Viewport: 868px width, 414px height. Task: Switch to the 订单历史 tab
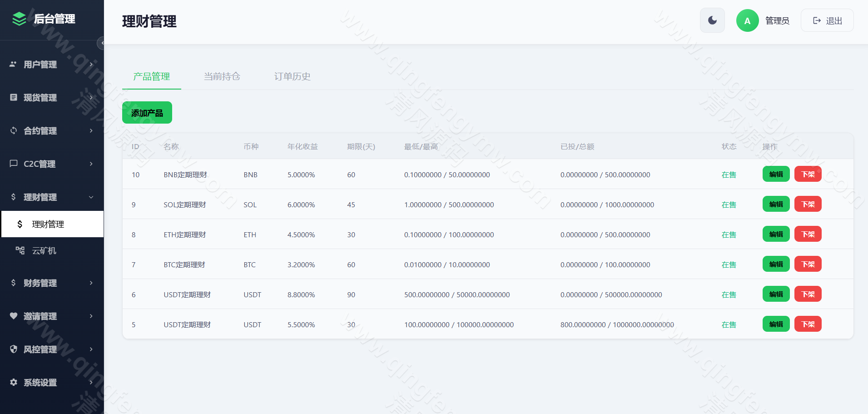pyautogui.click(x=293, y=76)
